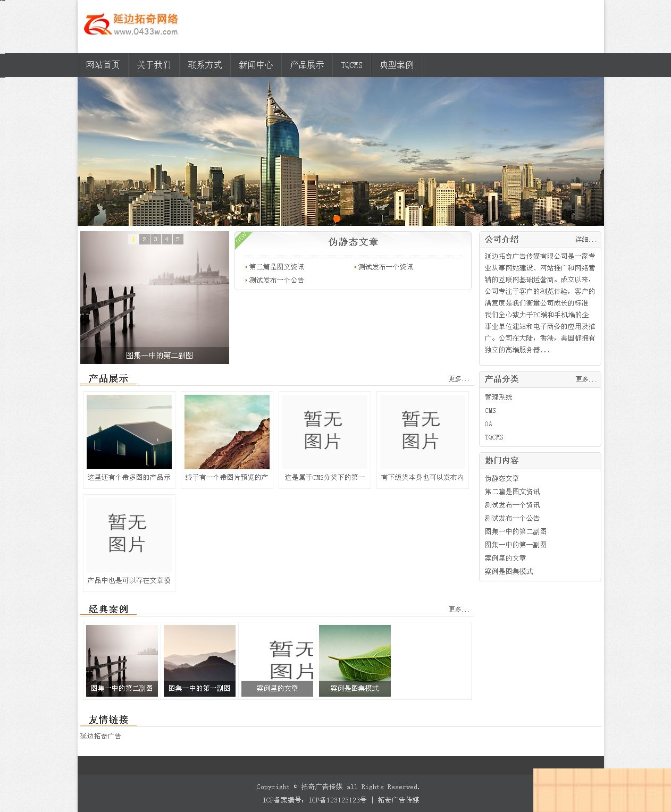The height and width of the screenshot is (812, 671).
Task: Open the 典型案例 cases menu item
Action: (x=396, y=65)
